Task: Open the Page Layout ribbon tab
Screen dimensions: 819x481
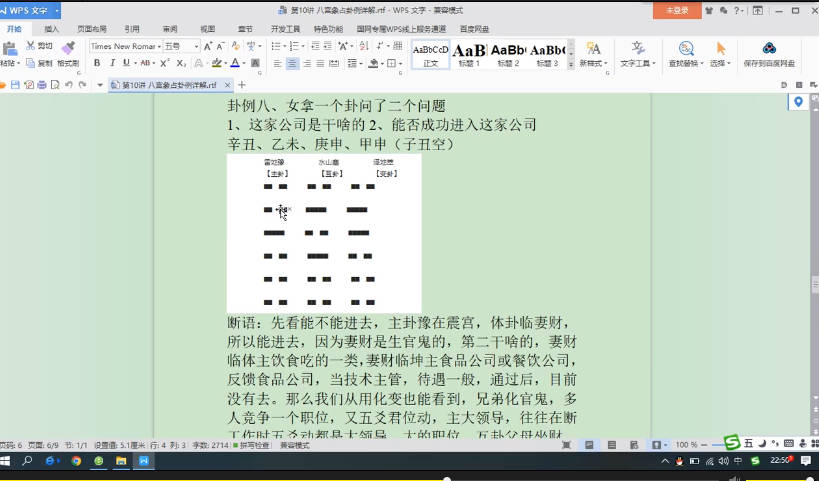Action: coord(92,29)
